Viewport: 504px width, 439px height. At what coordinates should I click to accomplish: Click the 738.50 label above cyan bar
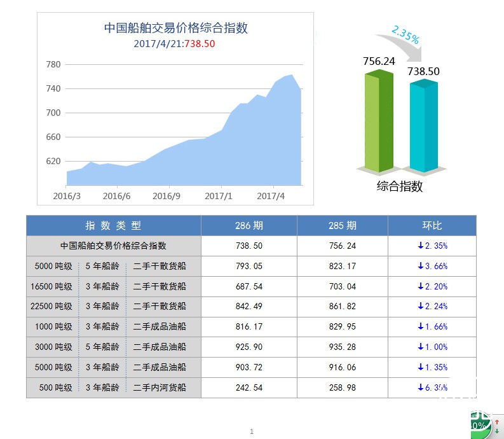(x=424, y=71)
